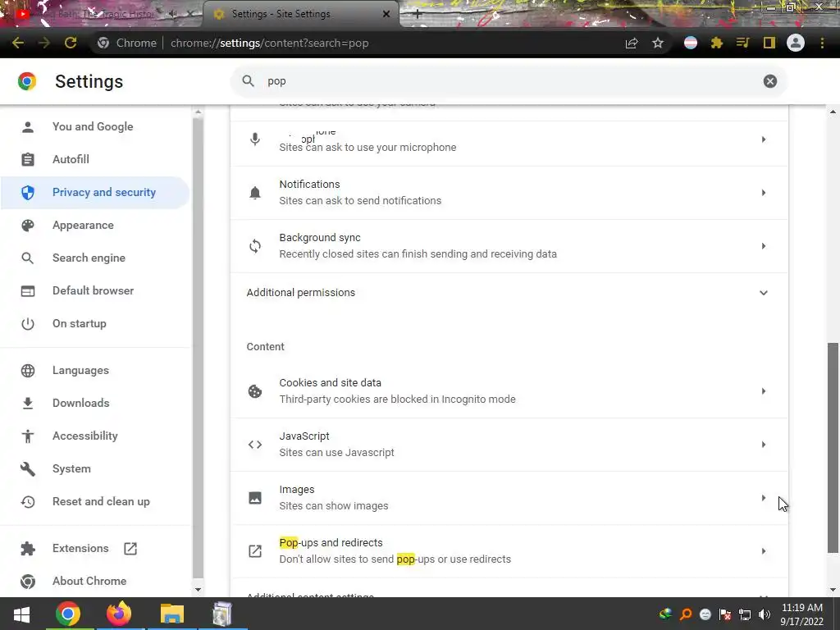Click the cookie icon for site data
The width and height of the screenshot is (840, 630).
pyautogui.click(x=255, y=391)
